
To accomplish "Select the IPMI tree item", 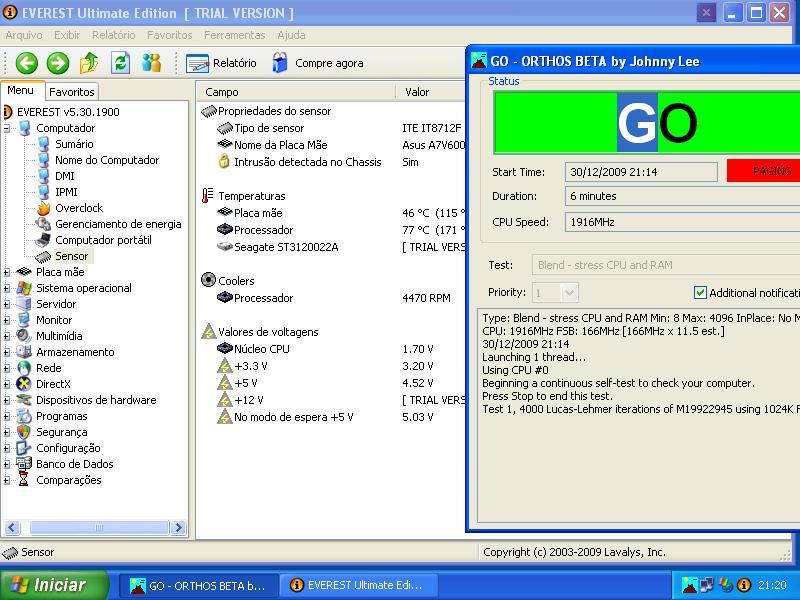I will click(x=66, y=192).
